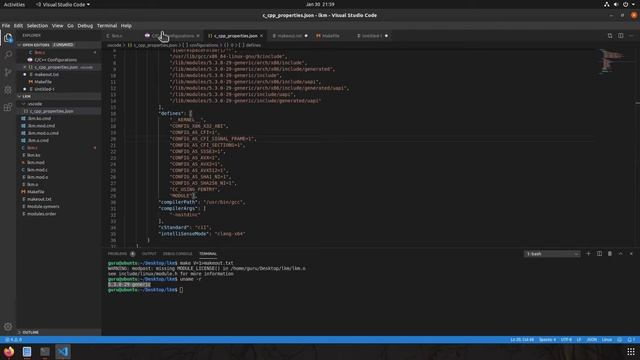Change UTF-8 encoding in status bar

pos(566,340)
